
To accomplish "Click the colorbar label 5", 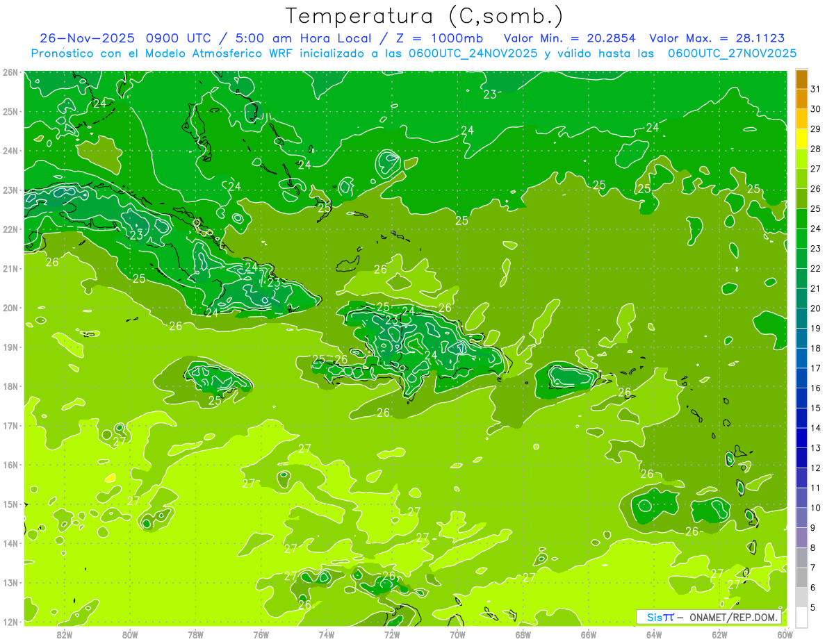I will coord(813,607).
